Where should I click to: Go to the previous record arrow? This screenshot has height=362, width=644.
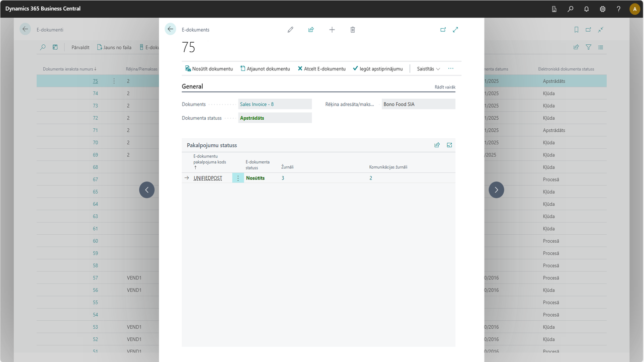[147, 190]
